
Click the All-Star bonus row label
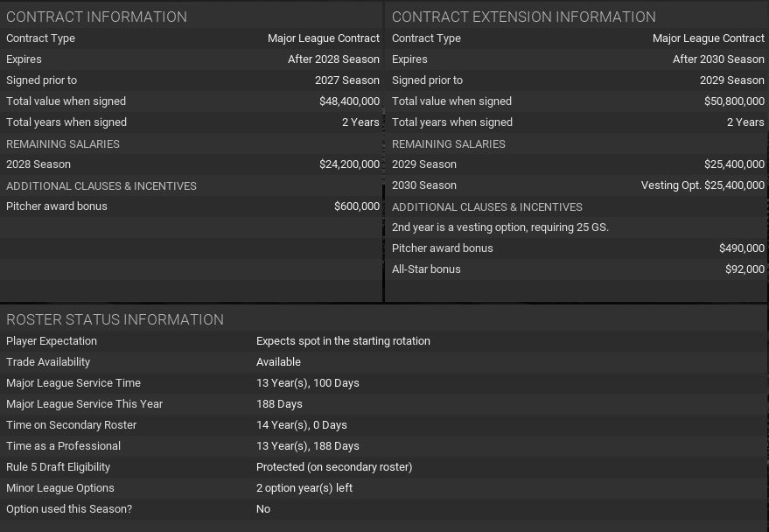[426, 269]
